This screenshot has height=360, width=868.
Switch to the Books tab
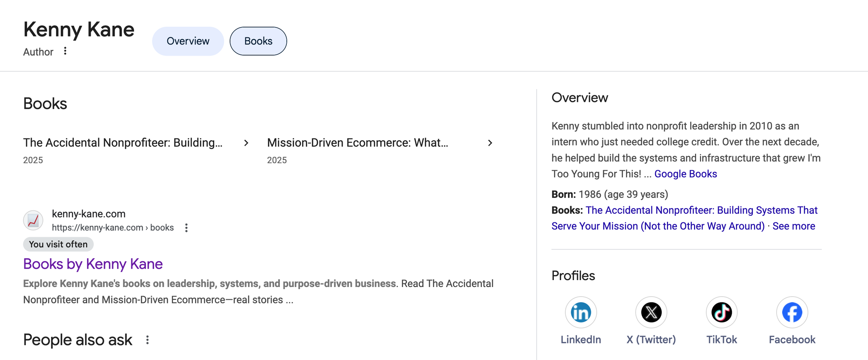point(258,41)
